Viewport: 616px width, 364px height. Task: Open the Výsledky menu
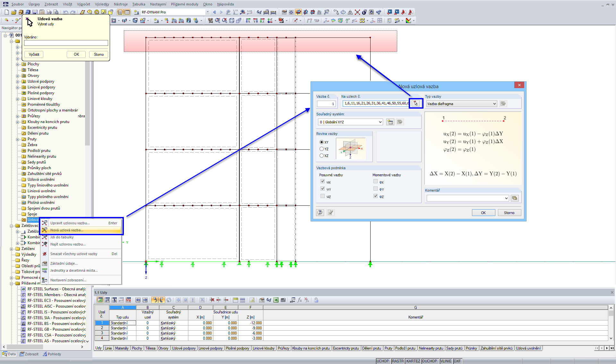pyautogui.click(x=102, y=4)
